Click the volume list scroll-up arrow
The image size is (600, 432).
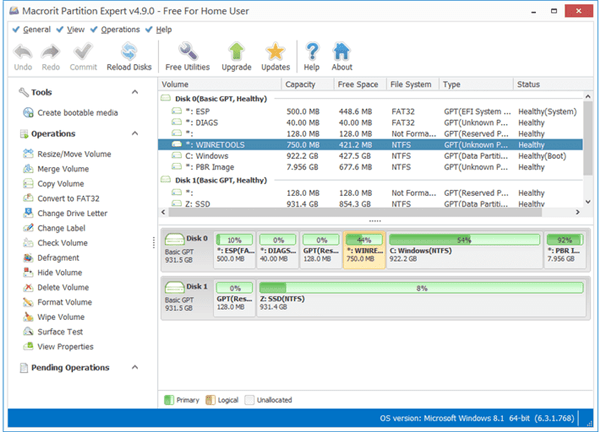588,96
